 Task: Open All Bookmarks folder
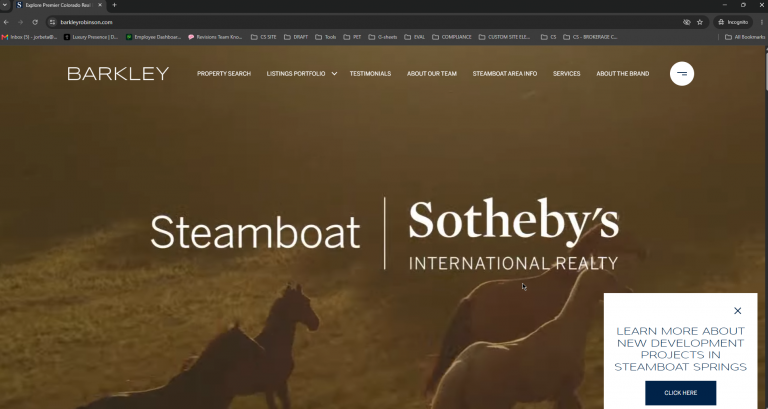pyautogui.click(x=744, y=37)
